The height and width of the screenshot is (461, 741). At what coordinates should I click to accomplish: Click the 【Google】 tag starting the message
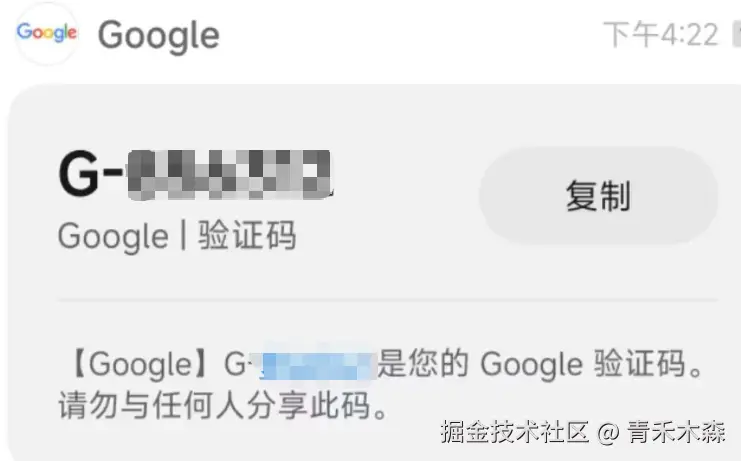[x=137, y=365]
